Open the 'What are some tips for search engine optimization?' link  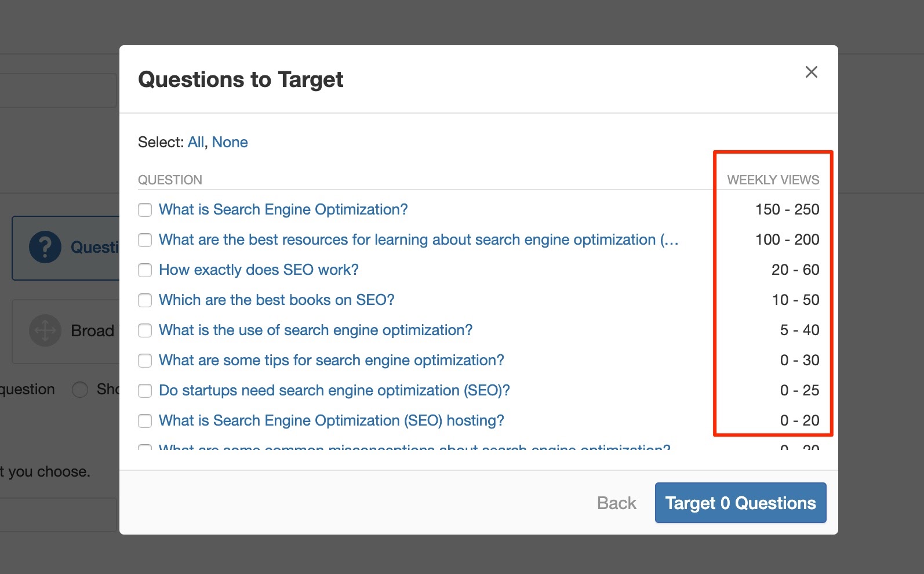point(331,361)
